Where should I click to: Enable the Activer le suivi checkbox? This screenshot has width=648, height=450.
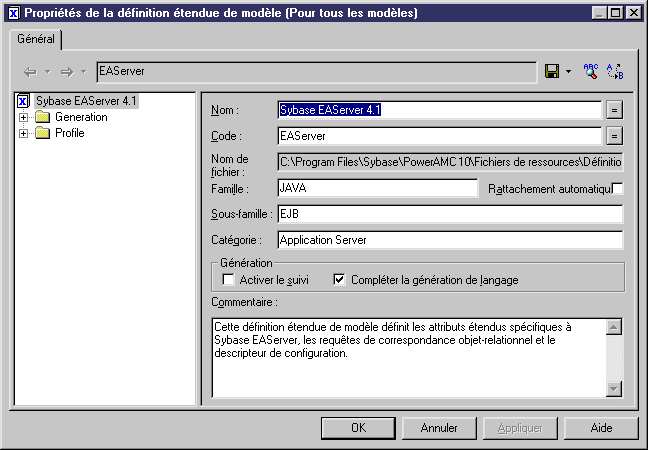[228, 280]
